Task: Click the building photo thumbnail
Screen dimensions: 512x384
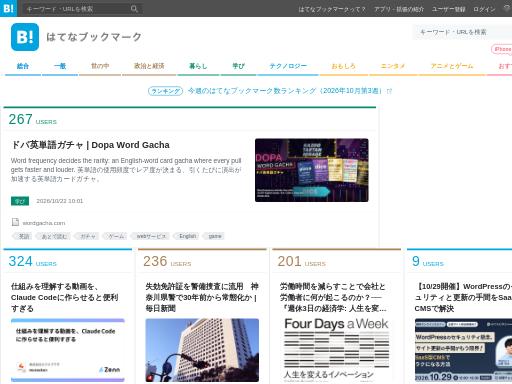Action: click(202, 350)
